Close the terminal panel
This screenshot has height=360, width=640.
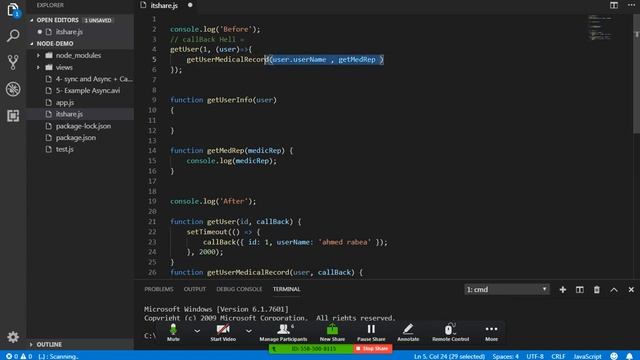[631, 289]
